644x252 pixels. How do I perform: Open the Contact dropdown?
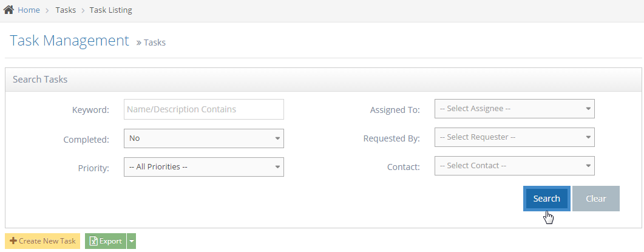(514, 166)
